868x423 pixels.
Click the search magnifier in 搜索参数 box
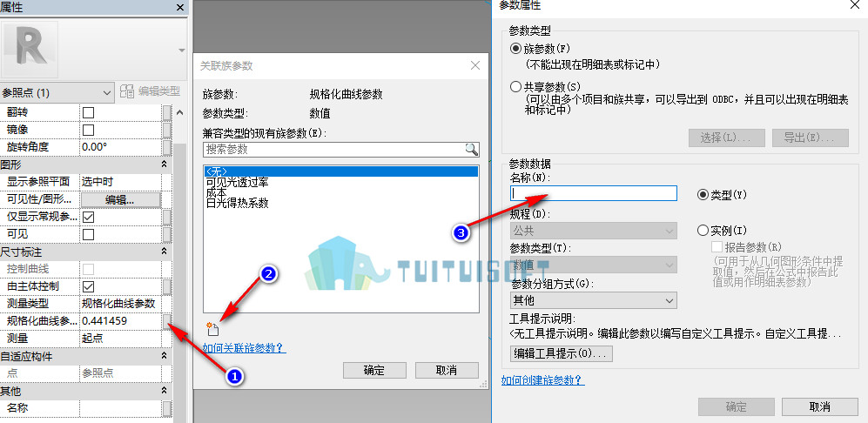click(471, 149)
